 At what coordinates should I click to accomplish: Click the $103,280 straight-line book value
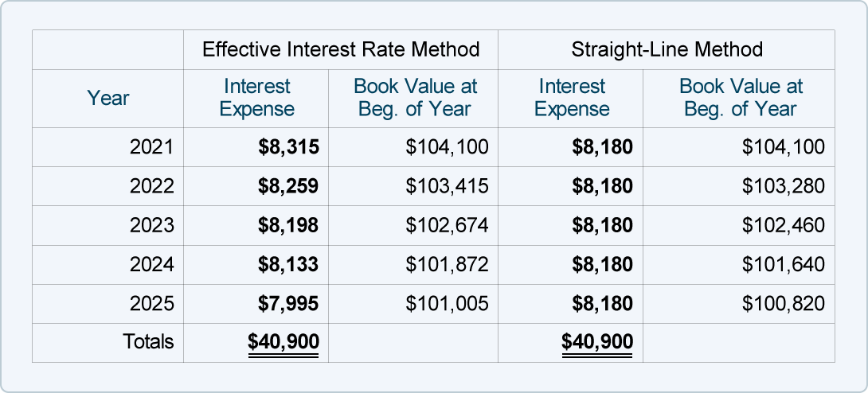click(x=783, y=186)
